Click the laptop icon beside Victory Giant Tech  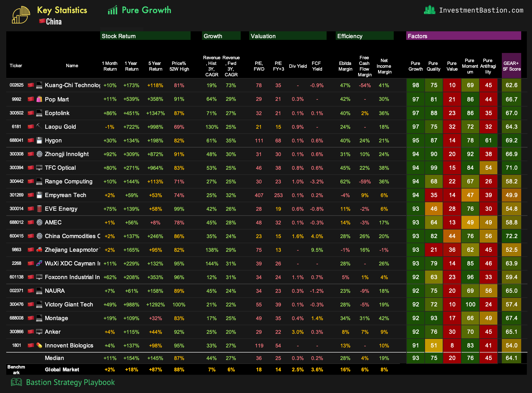click(39, 304)
